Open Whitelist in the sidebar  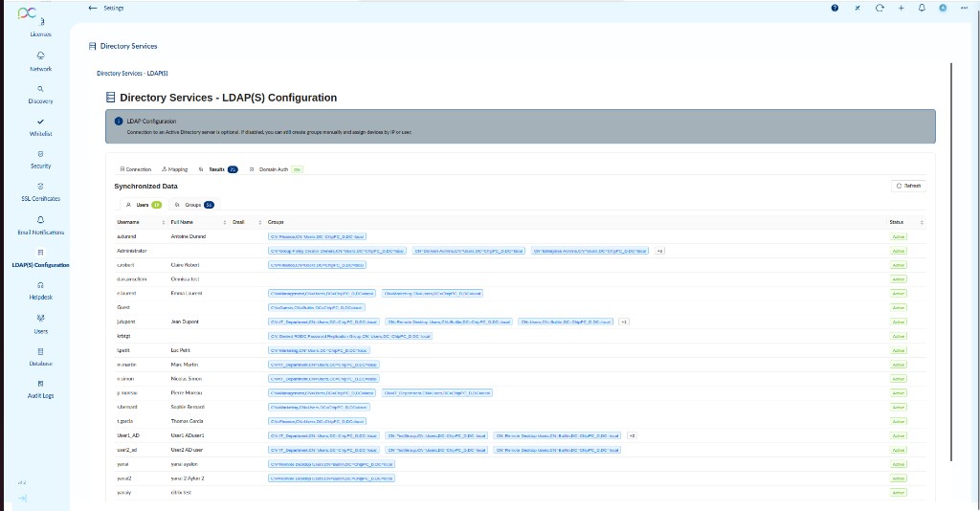tap(40, 127)
